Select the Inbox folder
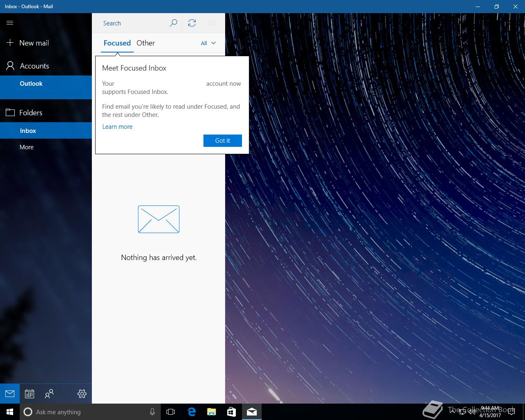The width and height of the screenshot is (525, 420). click(x=46, y=130)
